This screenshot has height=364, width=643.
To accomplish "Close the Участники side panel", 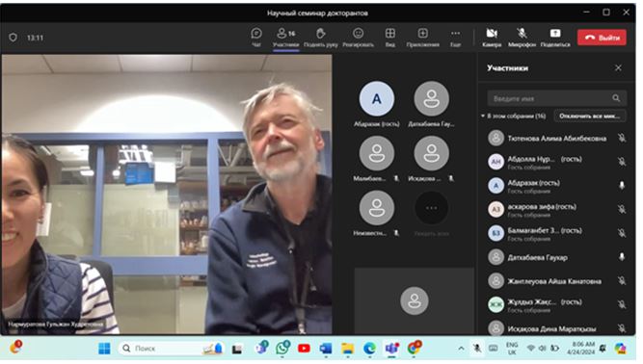I will pyautogui.click(x=618, y=68).
